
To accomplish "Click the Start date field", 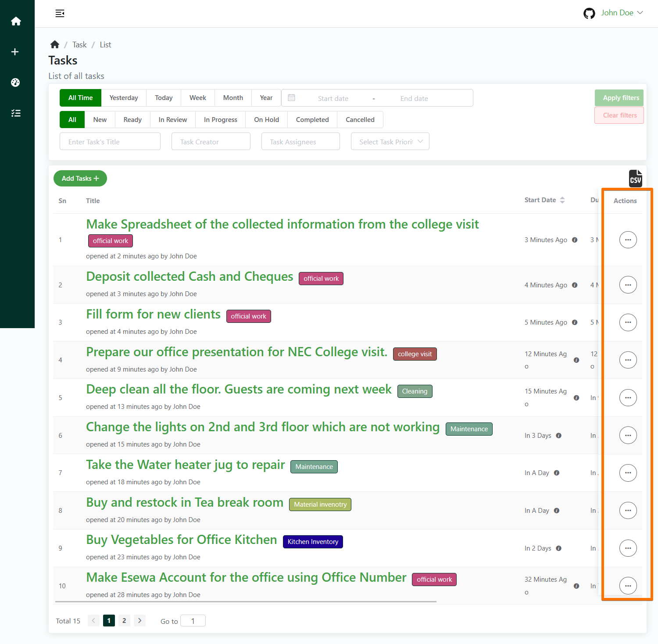I will click(x=333, y=98).
